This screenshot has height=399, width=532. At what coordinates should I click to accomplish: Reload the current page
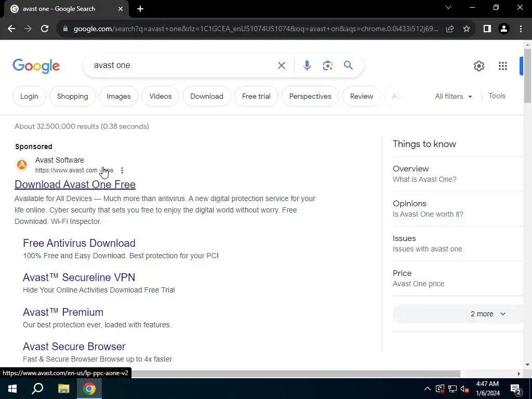[45, 29]
